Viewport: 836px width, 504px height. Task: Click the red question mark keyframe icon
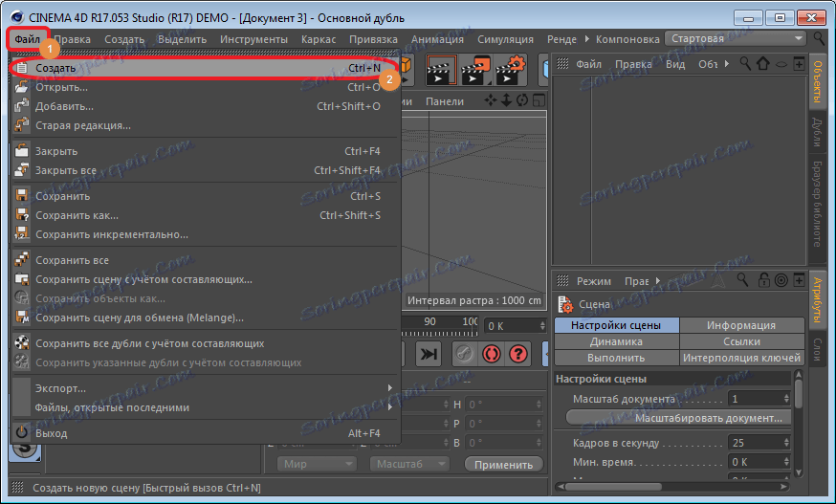tap(518, 353)
